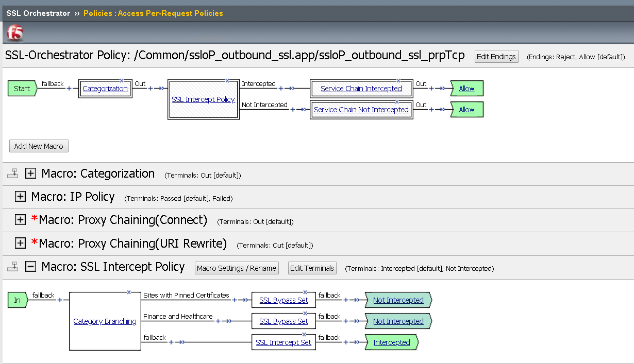The width and height of the screenshot is (634, 364).
Task: Add item on Finance and Healthcare branch
Action: (218, 321)
